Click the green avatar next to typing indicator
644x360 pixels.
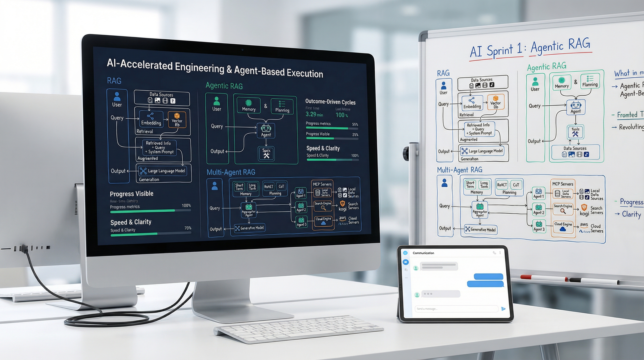click(417, 295)
